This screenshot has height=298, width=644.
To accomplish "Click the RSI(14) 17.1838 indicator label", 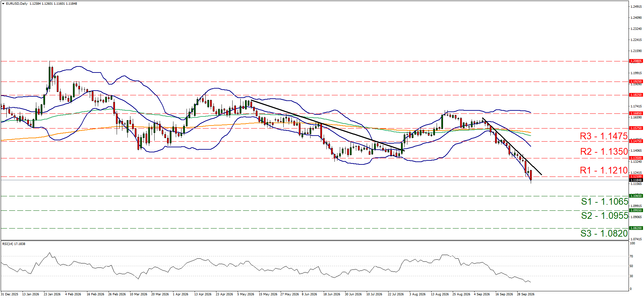I will coord(14,244).
